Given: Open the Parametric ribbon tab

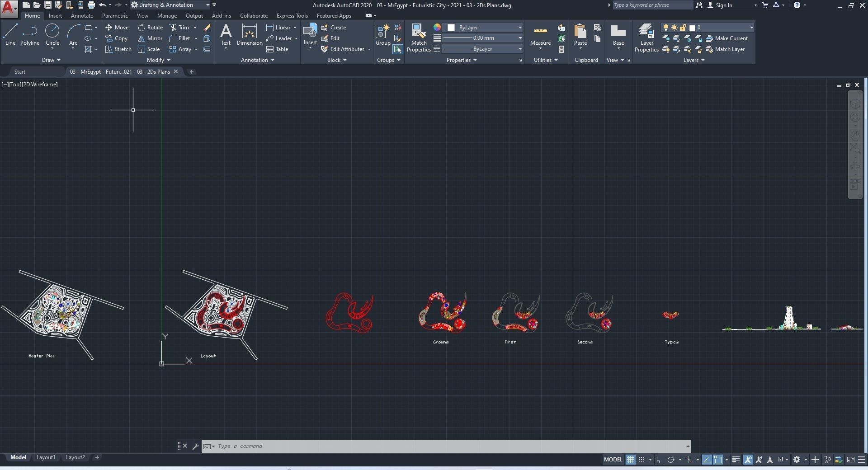Looking at the screenshot, I should [x=115, y=16].
